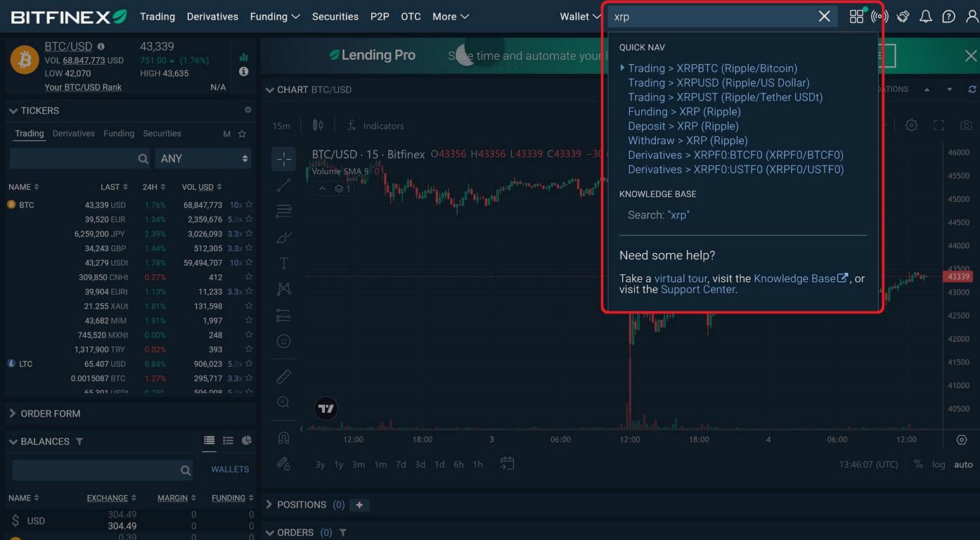
Task: Toggle auto scale on chart
Action: pos(963,464)
